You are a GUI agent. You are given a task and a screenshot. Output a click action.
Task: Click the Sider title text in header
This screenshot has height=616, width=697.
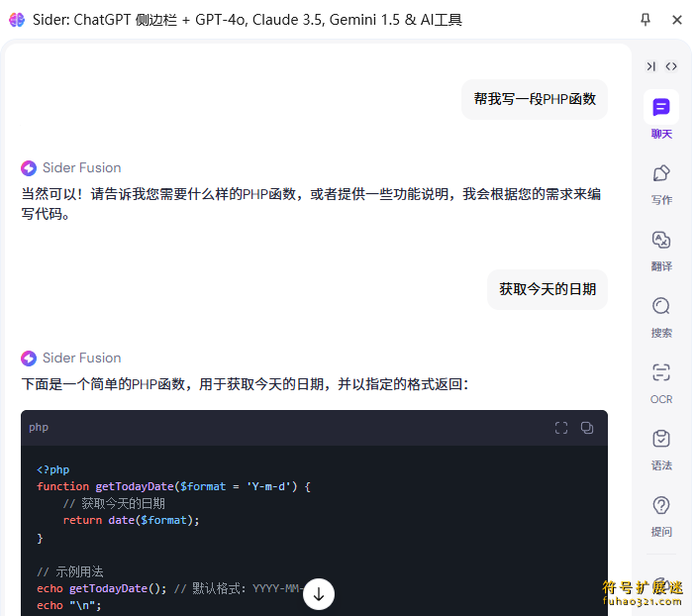tap(248, 20)
